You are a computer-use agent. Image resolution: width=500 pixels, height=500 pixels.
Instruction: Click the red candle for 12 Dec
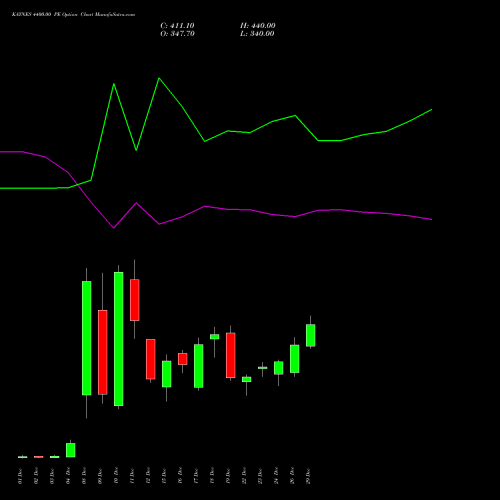[151, 359]
